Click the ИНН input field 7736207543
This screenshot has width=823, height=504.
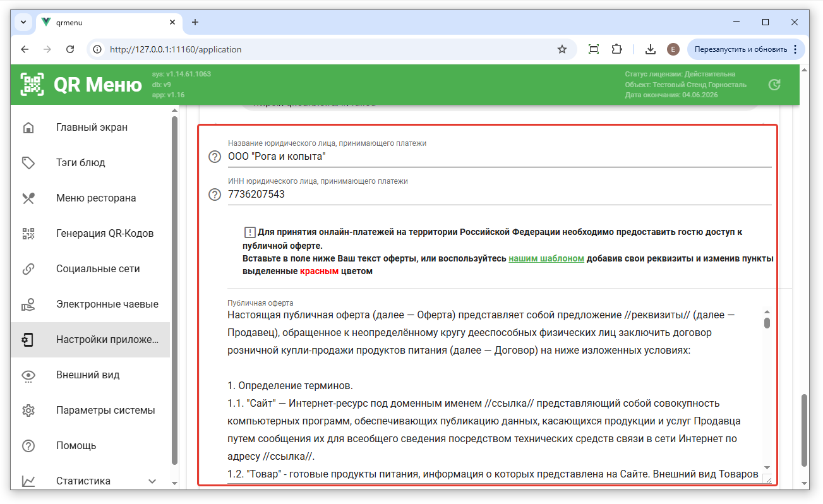[500, 195]
